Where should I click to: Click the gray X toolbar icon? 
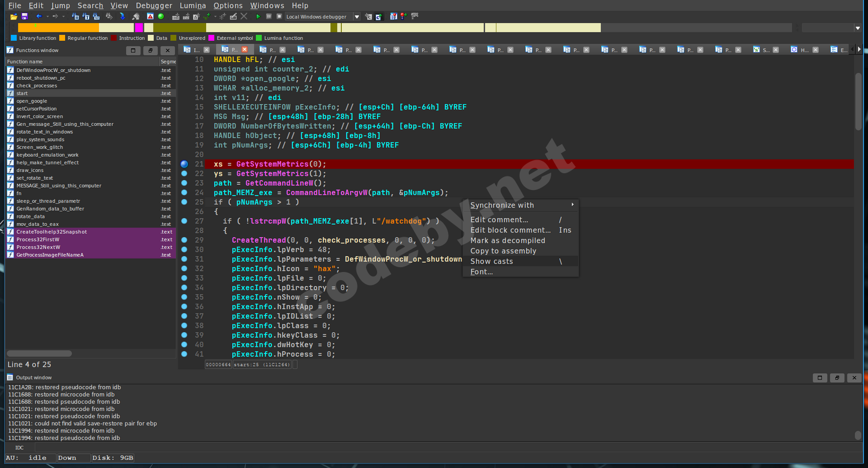(244, 17)
